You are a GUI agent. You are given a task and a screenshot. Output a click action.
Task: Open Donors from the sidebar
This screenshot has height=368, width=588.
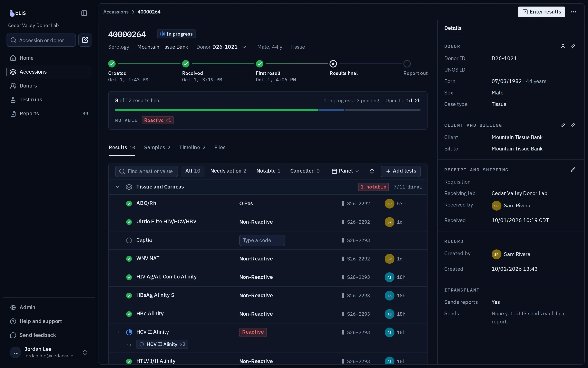(49, 86)
